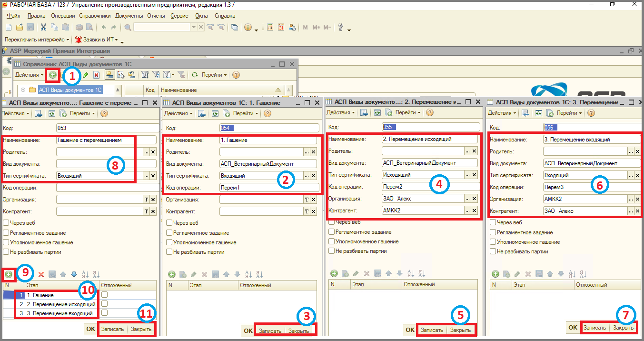
Task: Click help icon in 2. Перемещение исходящий window
Action: pos(430,112)
